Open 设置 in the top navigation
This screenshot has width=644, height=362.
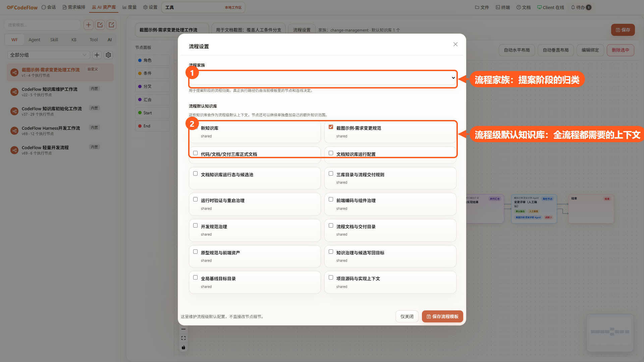(x=150, y=7)
